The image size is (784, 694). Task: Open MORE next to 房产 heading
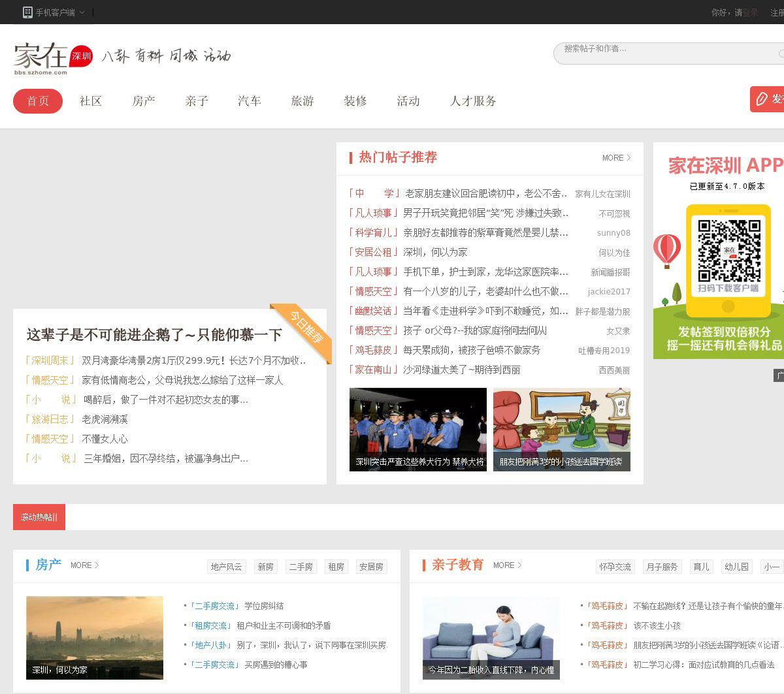(x=84, y=565)
